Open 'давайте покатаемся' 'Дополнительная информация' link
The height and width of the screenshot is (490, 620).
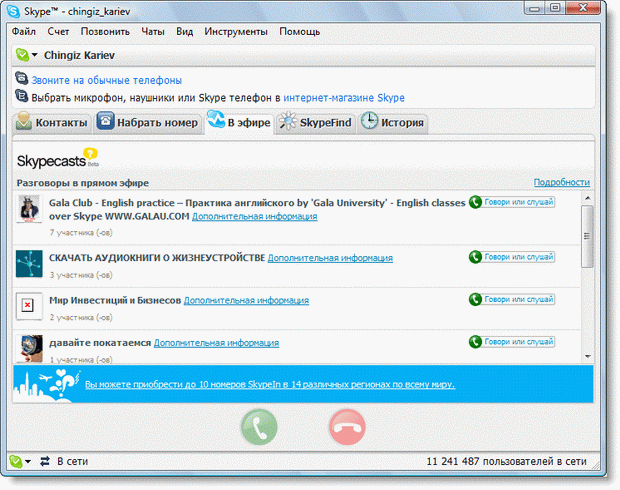[x=216, y=343]
